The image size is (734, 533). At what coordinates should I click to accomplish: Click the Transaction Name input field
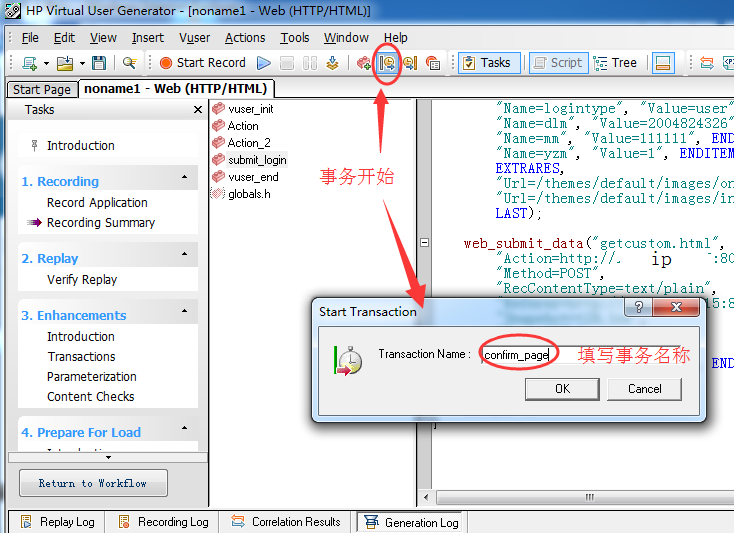click(580, 355)
